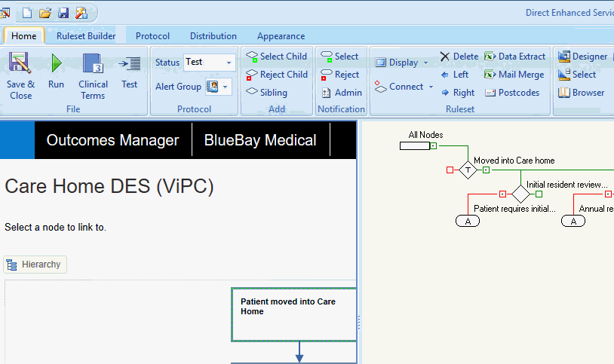Switch to the Ruleset Builder tab

(x=86, y=36)
